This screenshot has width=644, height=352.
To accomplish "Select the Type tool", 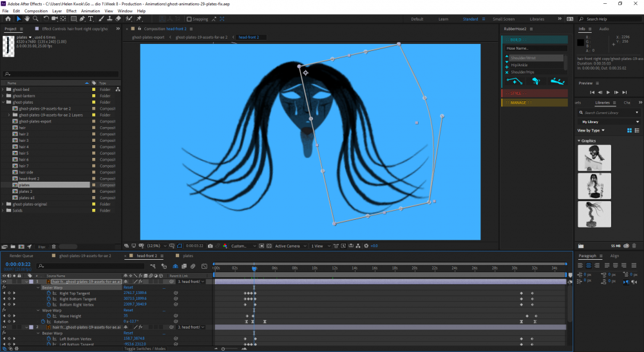I will click(91, 19).
